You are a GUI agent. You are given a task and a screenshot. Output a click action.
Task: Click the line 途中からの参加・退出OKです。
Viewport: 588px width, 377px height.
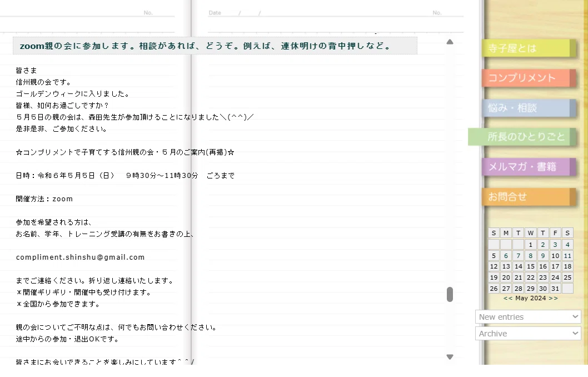(67, 339)
